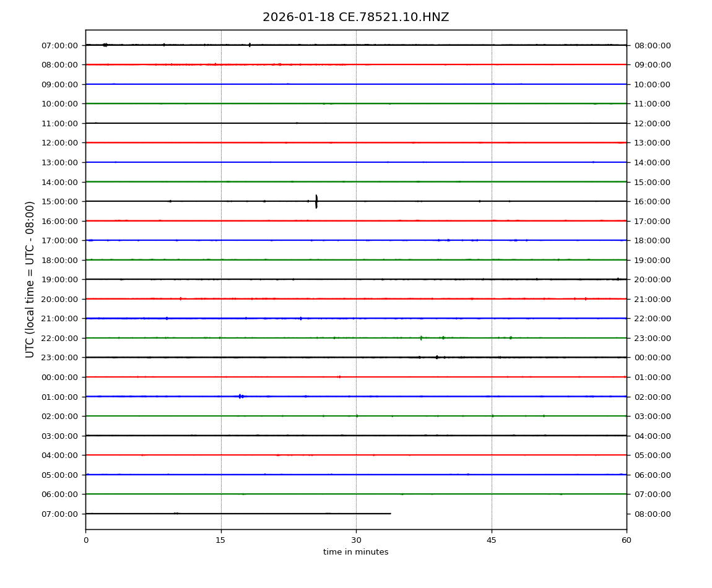The width and height of the screenshot is (712, 588).
Task: Click the right-side 16:00:00 time label
Action: pyautogui.click(x=652, y=202)
